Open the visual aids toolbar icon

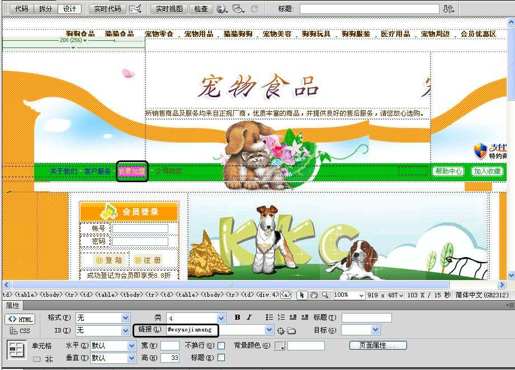[239, 9]
